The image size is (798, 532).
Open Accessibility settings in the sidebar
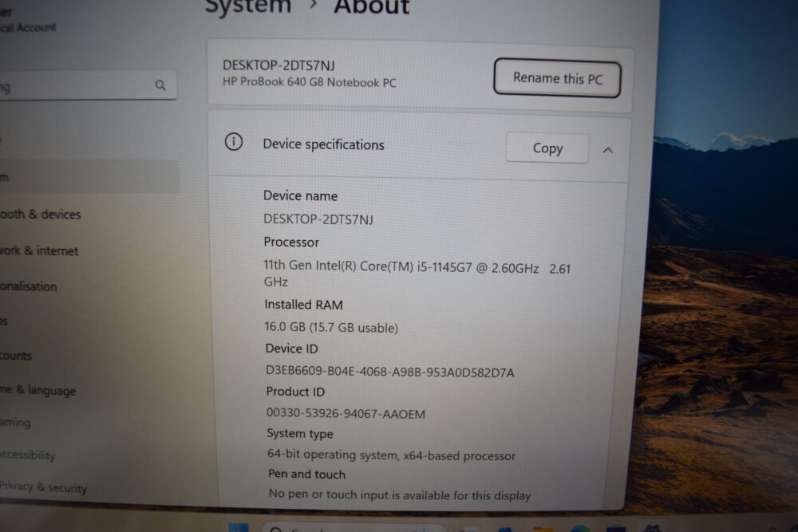click(27, 455)
